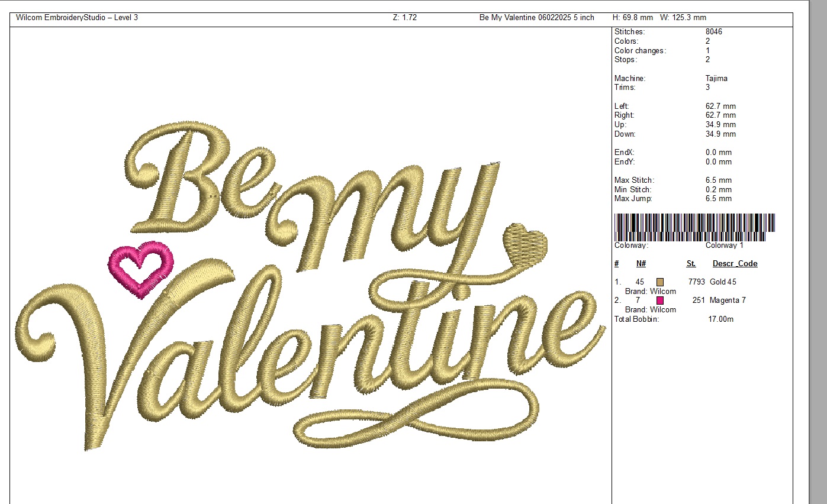Click the St. column header
This screenshot has height=504, width=827.
691,264
